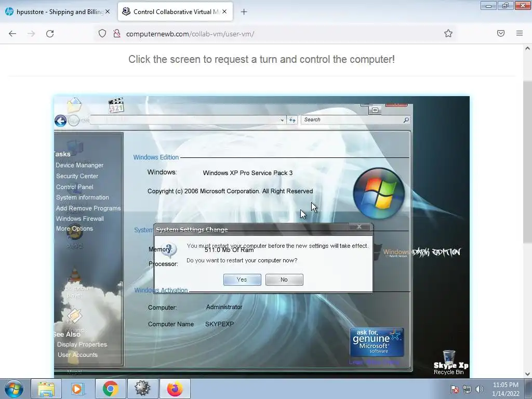
Task: Click the tracking protection shield icon
Action: click(x=102, y=33)
